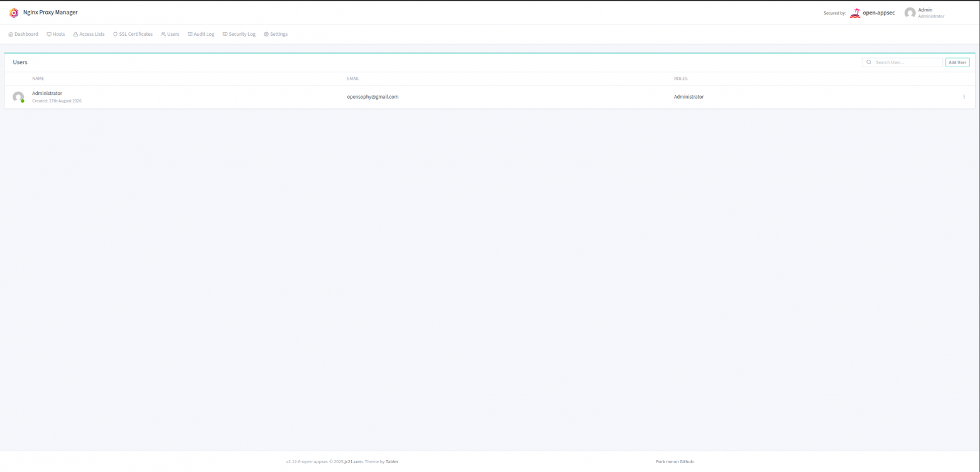Open the Tabler theme link
Image resolution: width=980 pixels, height=472 pixels.
click(x=392, y=461)
